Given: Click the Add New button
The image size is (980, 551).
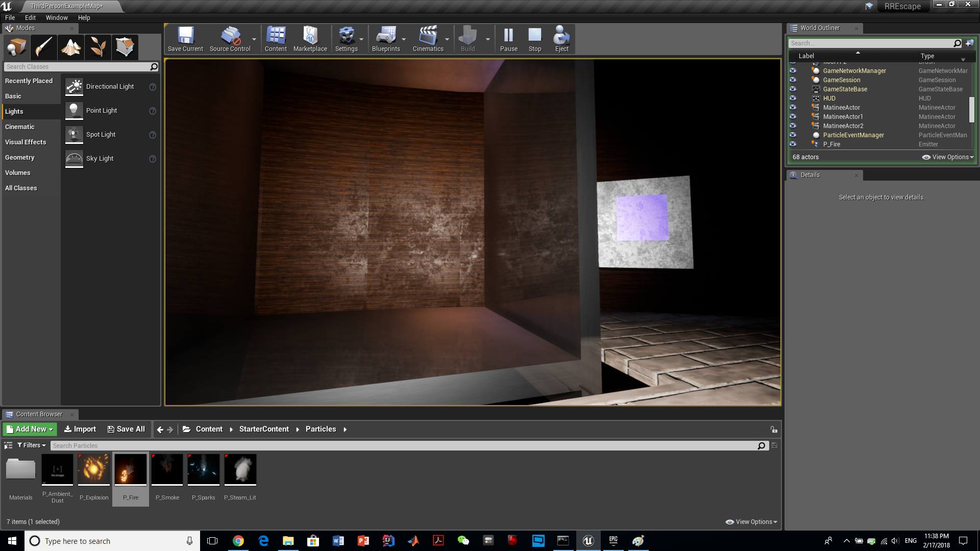Looking at the screenshot, I should (x=30, y=429).
